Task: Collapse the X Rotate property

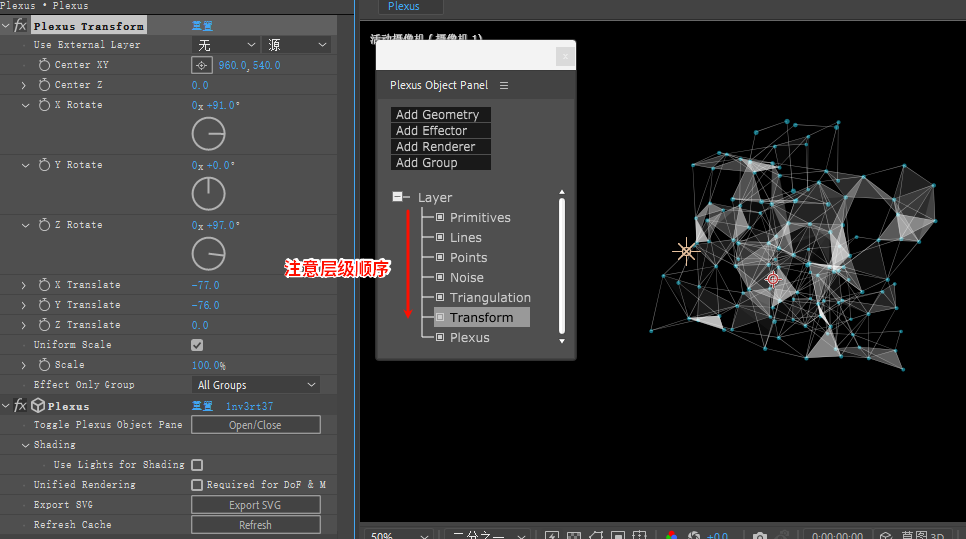Action: coord(25,105)
